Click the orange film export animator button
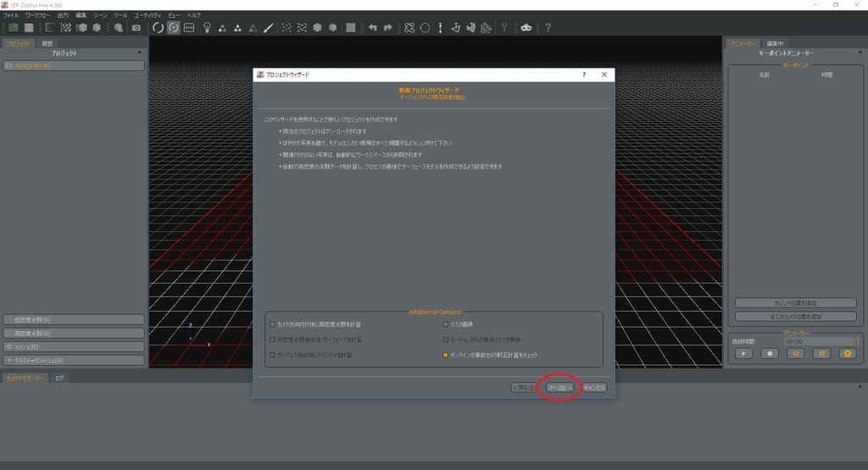868x470 pixels. (x=821, y=353)
